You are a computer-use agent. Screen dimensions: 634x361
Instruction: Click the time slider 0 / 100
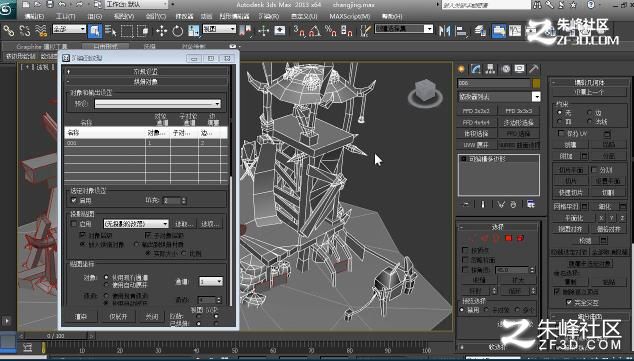tap(55, 336)
